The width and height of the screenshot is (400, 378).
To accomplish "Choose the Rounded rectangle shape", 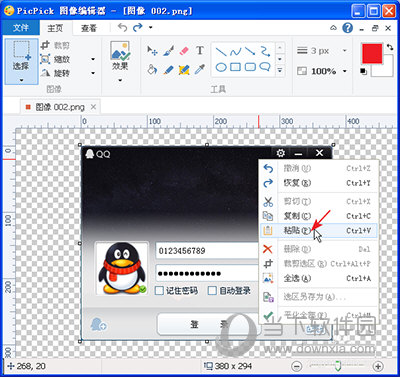I will [250, 67].
